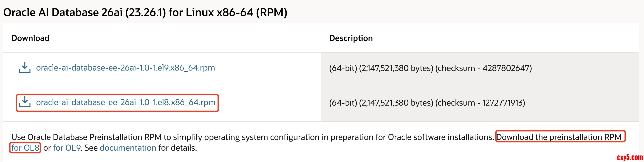644x162 pixels.
Task: Click "(23.26.1)" version number in heading
Action: (x=145, y=13)
